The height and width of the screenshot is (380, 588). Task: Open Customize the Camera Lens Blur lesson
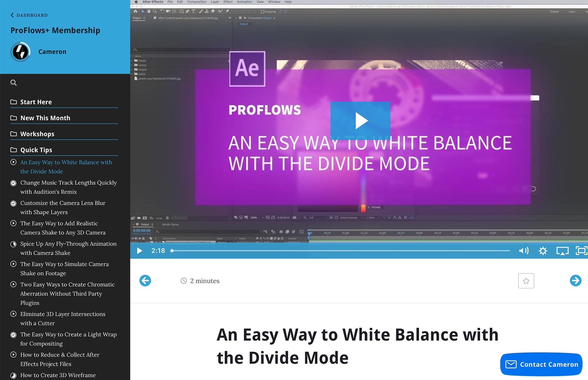(63, 207)
